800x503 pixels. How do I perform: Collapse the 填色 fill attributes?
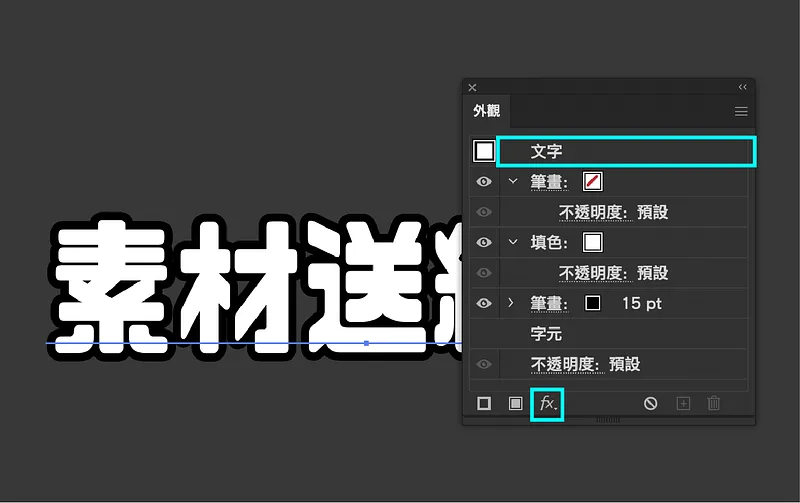[513, 241]
